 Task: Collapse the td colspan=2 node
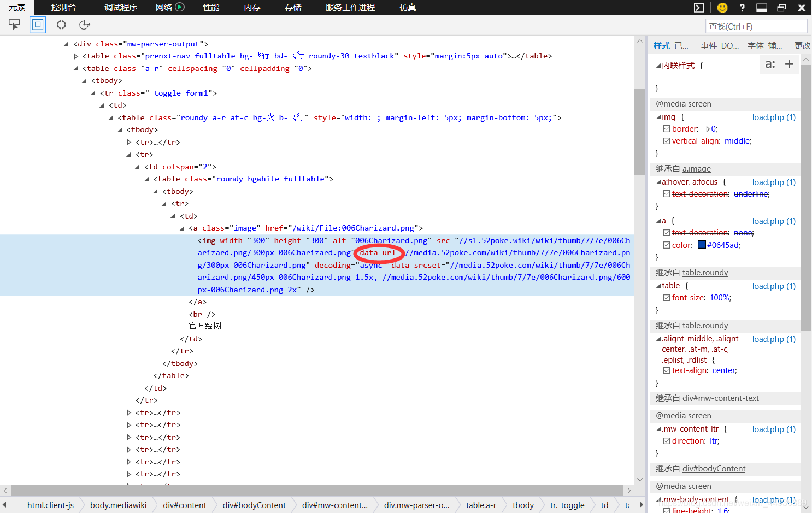coord(138,167)
